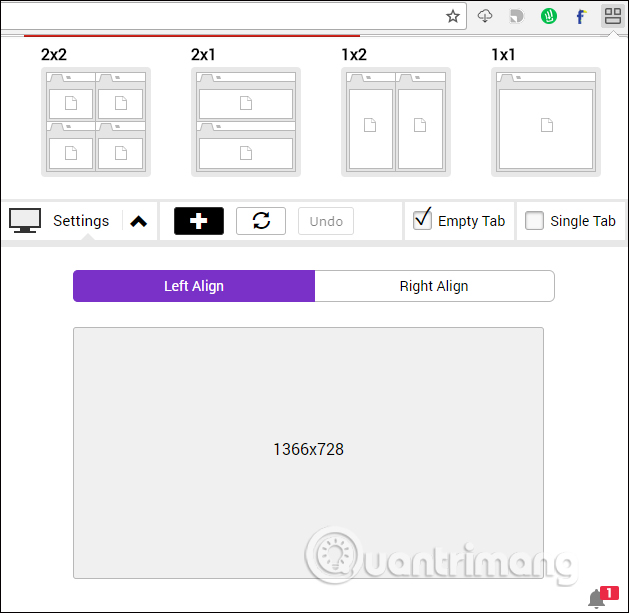The width and height of the screenshot is (629, 613).
Task: Click the gray D-shaped extension icon
Action: point(517,16)
